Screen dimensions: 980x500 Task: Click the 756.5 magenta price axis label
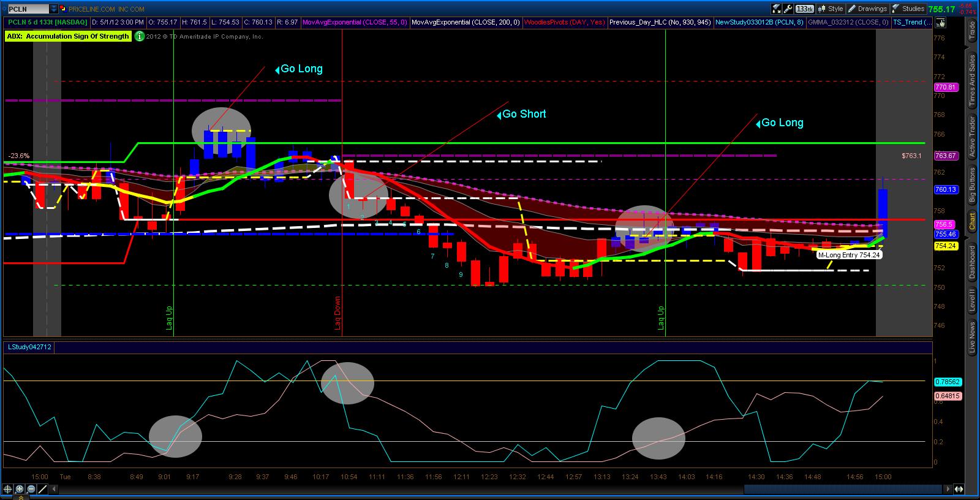944,225
